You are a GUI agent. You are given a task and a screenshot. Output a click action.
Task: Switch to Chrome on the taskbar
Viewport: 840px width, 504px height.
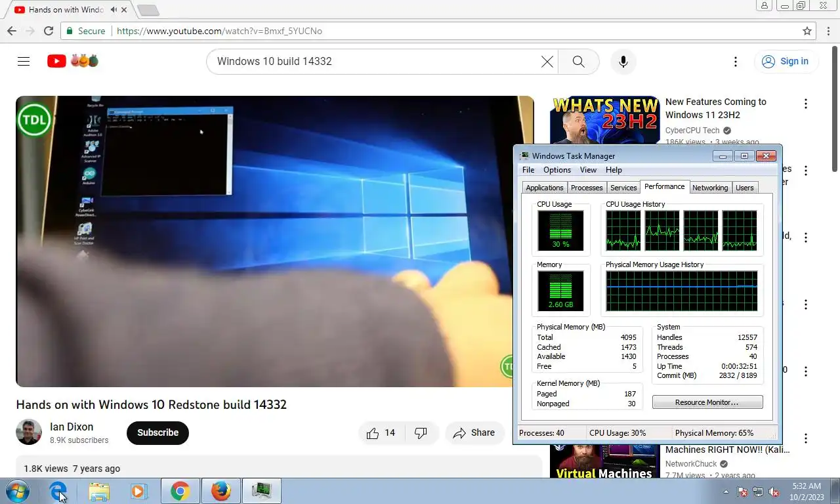point(180,491)
